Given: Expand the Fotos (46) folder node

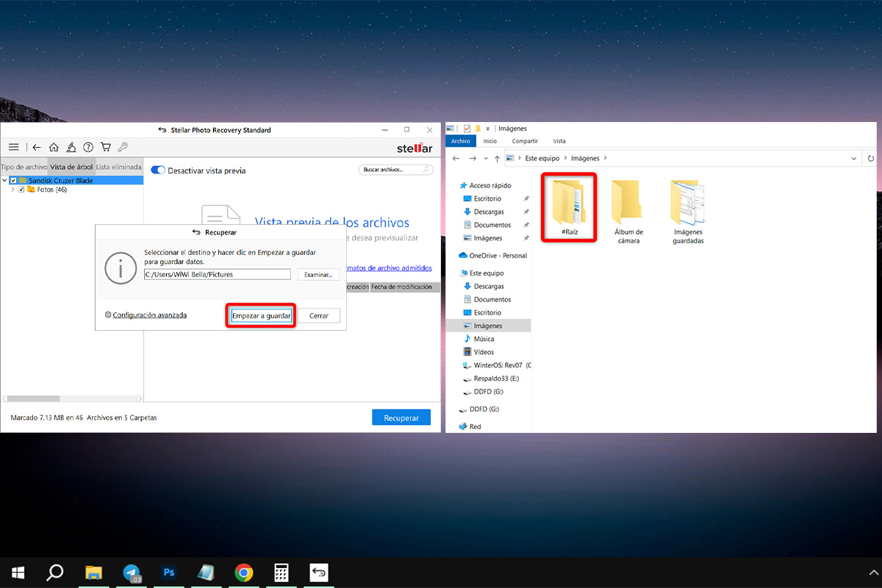Looking at the screenshot, I should pyautogui.click(x=12, y=190).
